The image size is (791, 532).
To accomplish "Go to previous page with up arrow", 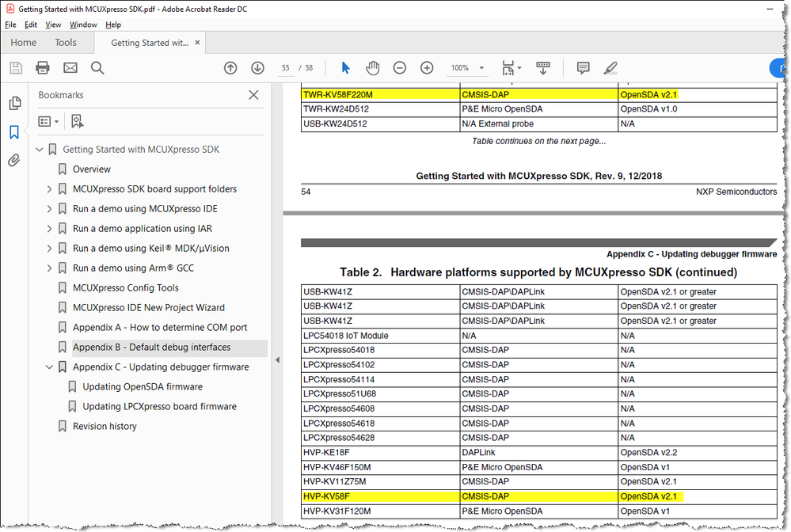I will 230,68.
